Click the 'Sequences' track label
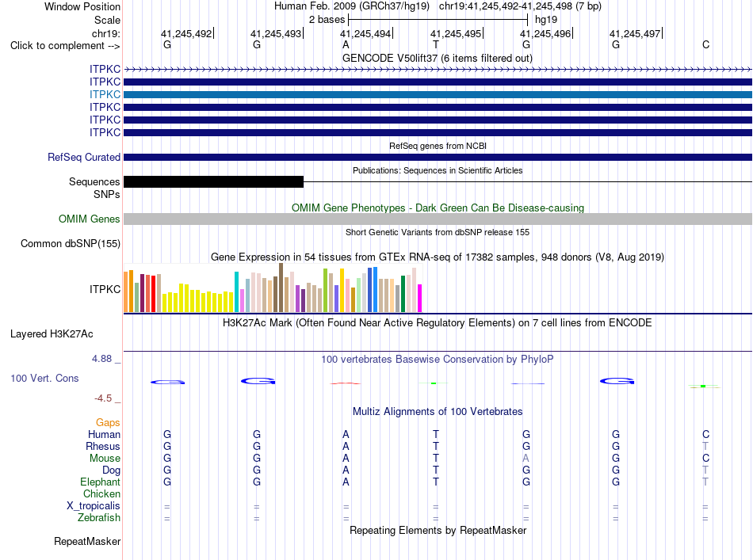753x560 pixels. (x=94, y=182)
